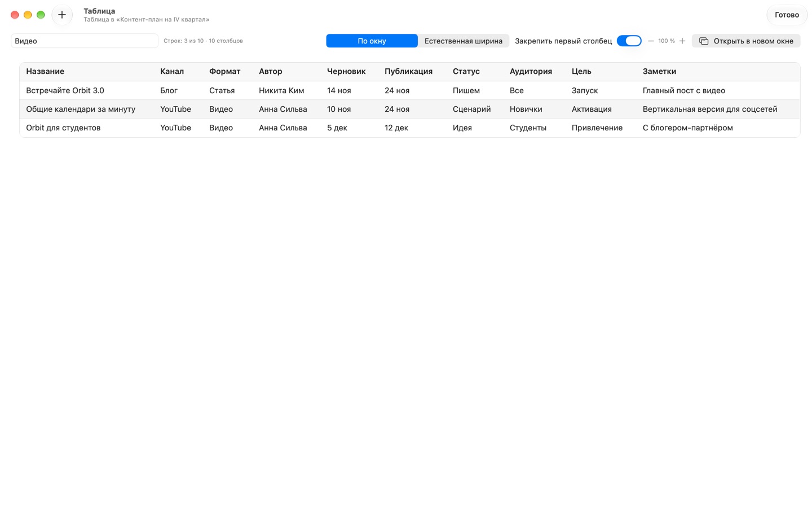This screenshot has width=812, height=508.
Task: Click the Главный пост с видео note
Action: pyautogui.click(x=684, y=90)
